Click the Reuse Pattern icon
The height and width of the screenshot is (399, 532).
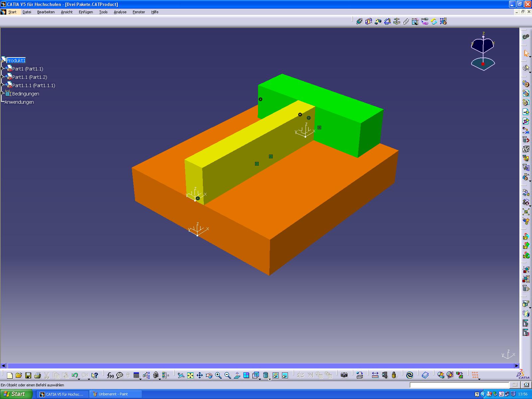tap(443, 21)
